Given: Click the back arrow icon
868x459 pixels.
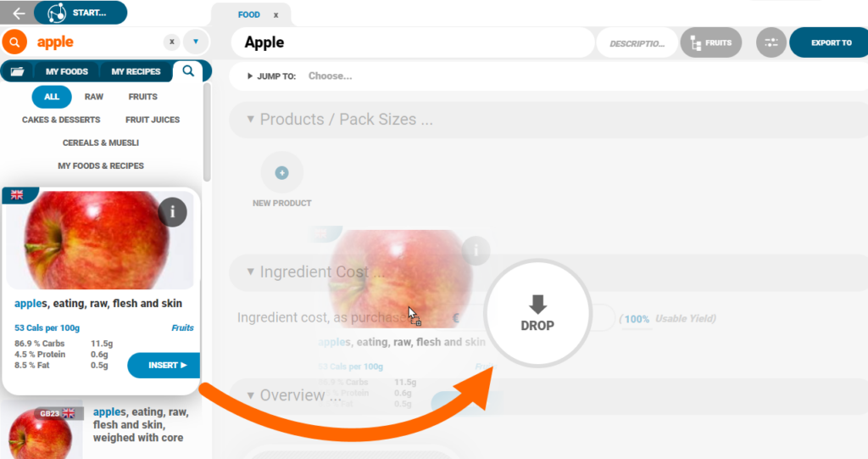Looking at the screenshot, I should coord(19,13).
